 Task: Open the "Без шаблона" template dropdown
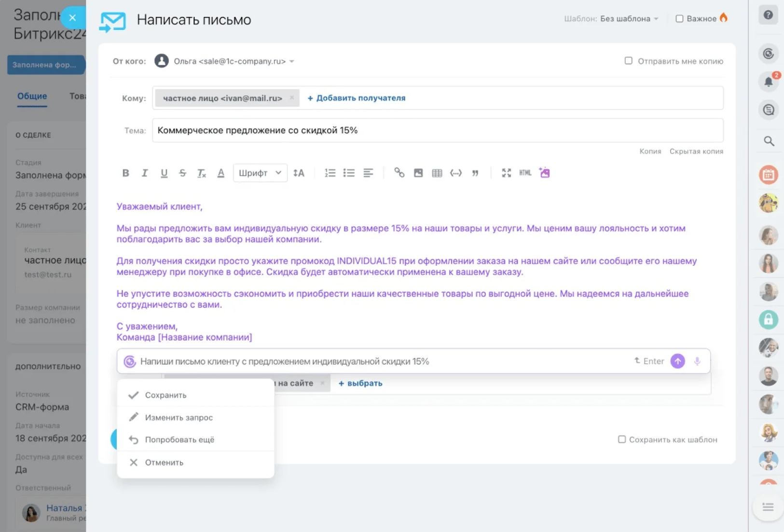pyautogui.click(x=629, y=19)
